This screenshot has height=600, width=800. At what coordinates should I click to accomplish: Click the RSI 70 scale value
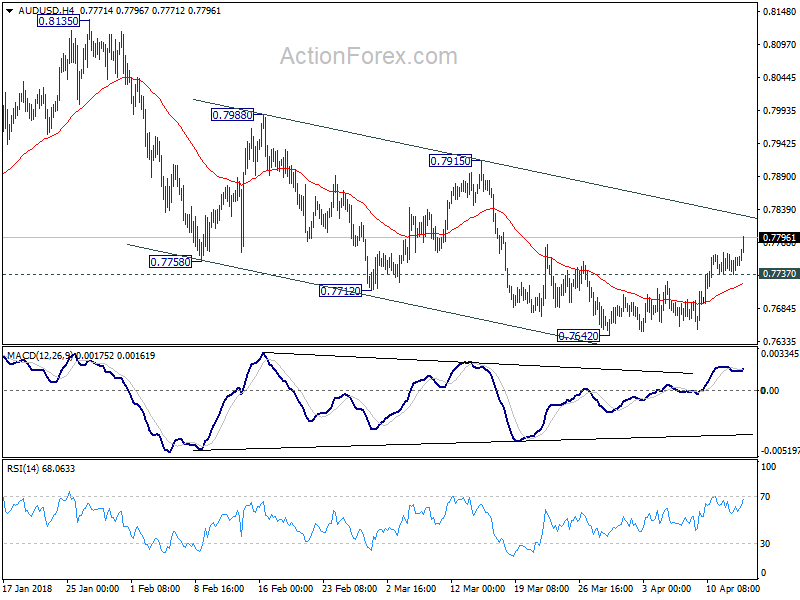765,496
